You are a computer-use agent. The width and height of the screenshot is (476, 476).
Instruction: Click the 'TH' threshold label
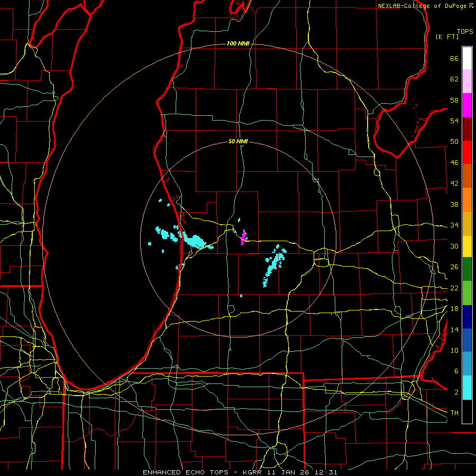point(454,413)
